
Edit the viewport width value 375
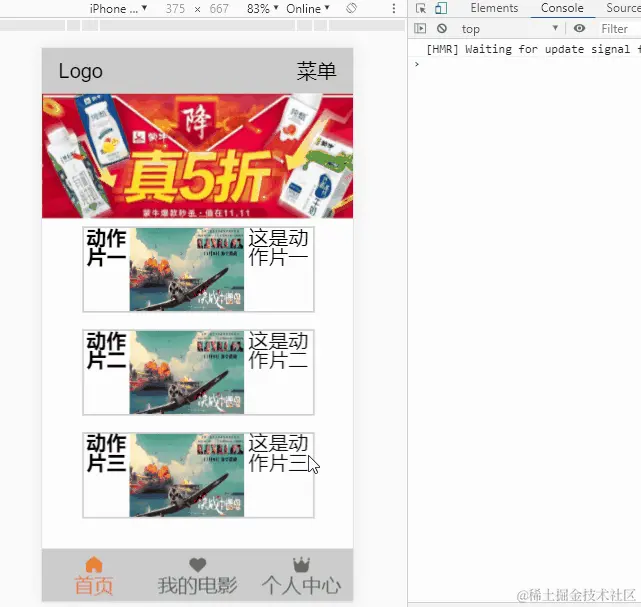[175, 9]
